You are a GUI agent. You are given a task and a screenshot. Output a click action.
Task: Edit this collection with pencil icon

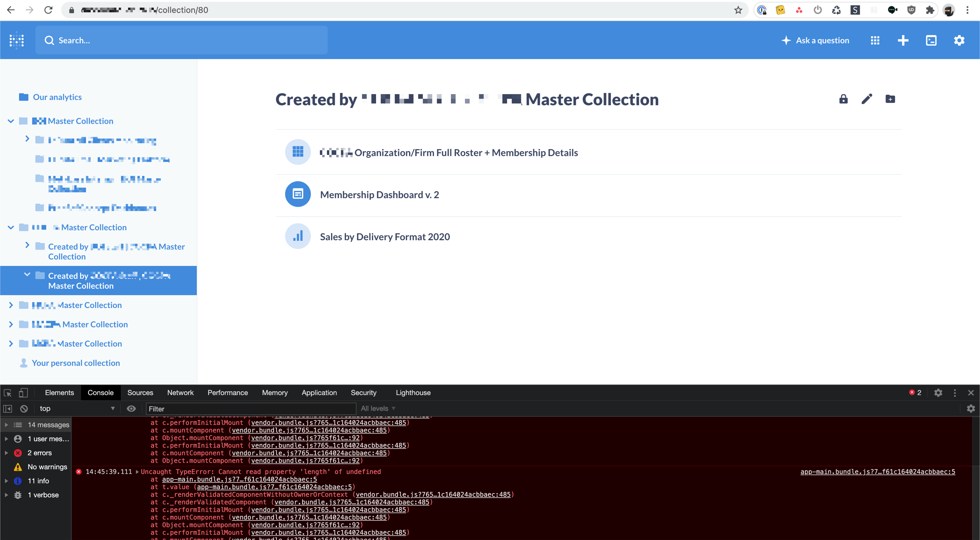point(867,99)
